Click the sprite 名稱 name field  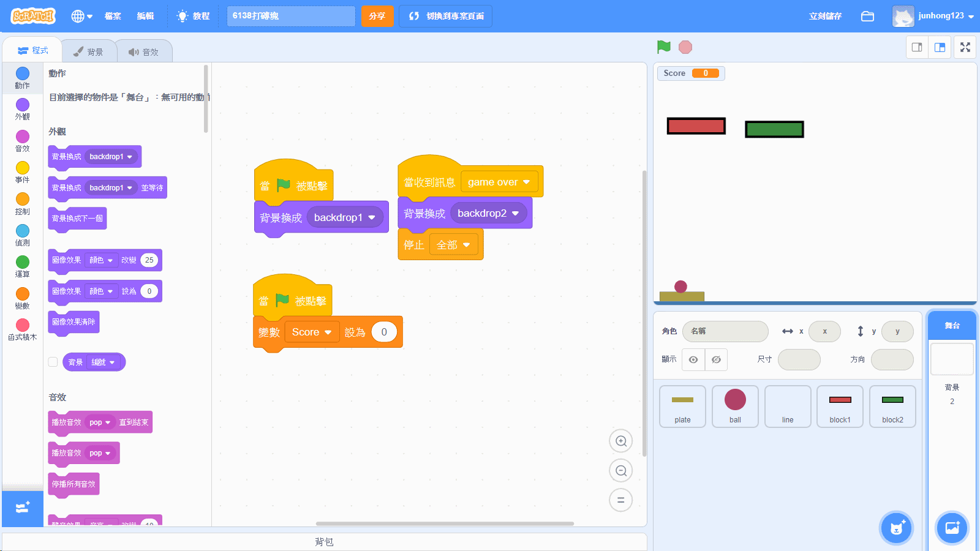coord(725,331)
